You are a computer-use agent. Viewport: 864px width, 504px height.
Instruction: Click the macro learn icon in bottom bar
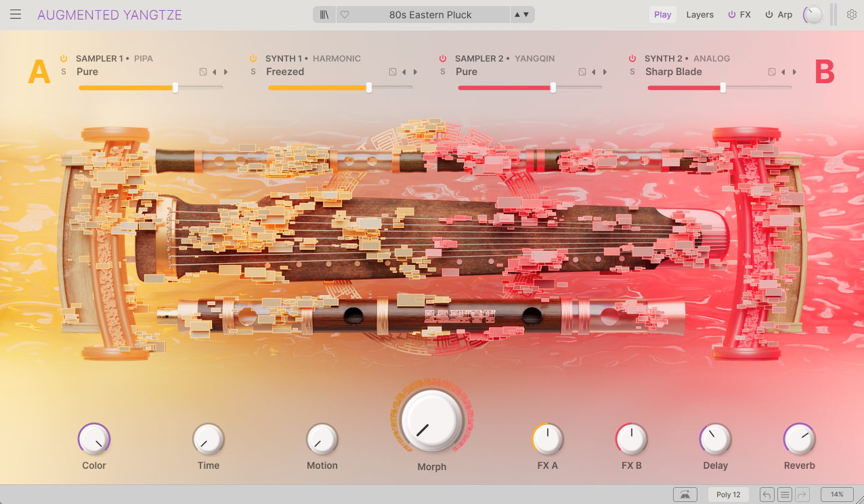[685, 495]
